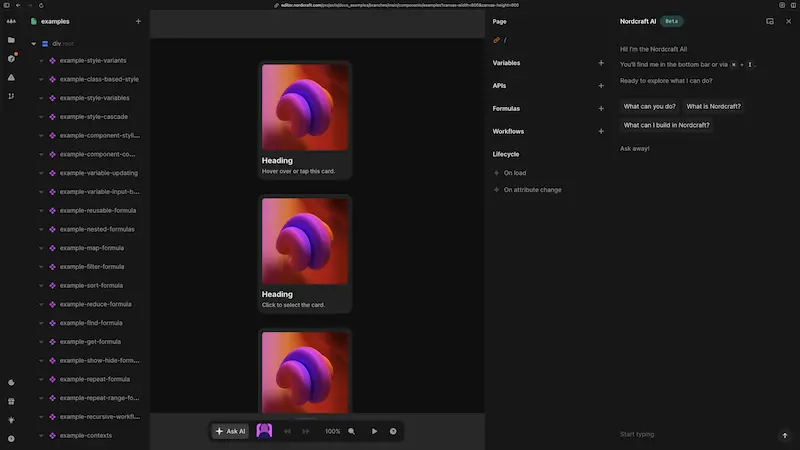800x450 pixels.
Task: Expand example-style-variables chevron
Action: coord(41,98)
